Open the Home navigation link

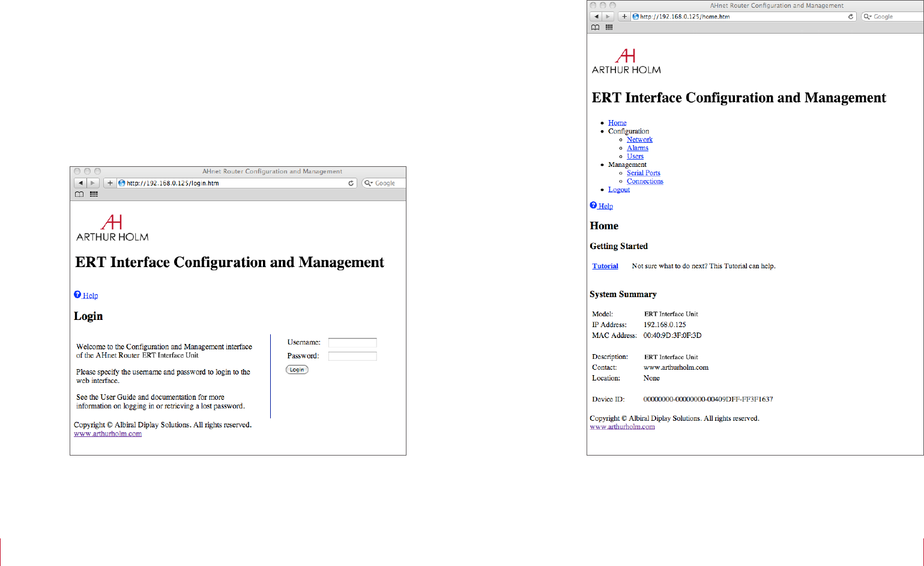click(617, 123)
